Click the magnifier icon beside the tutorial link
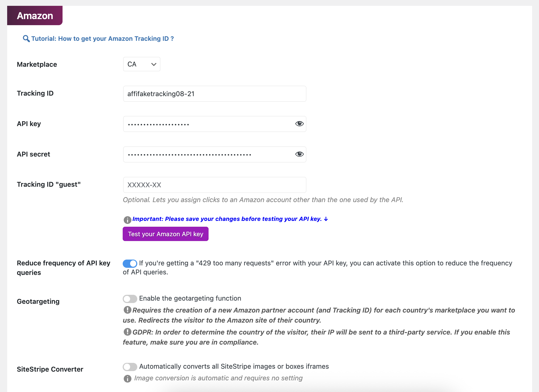The width and height of the screenshot is (539, 392). [26, 39]
